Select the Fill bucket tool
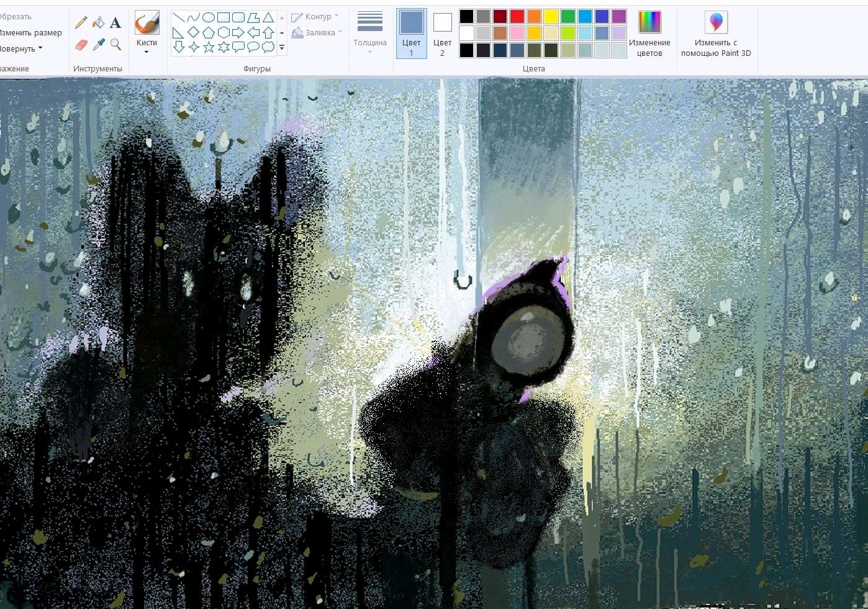 pyautogui.click(x=98, y=23)
